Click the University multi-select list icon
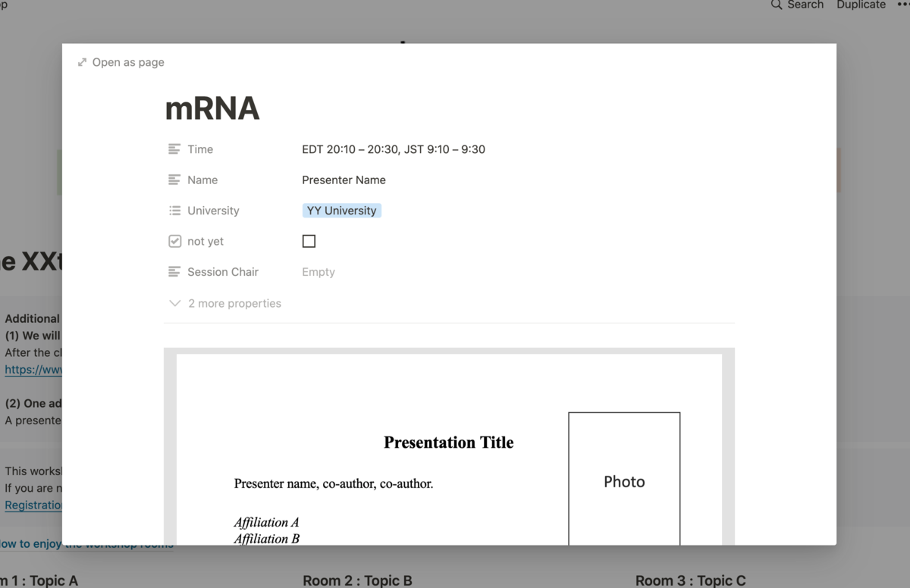 point(174,211)
